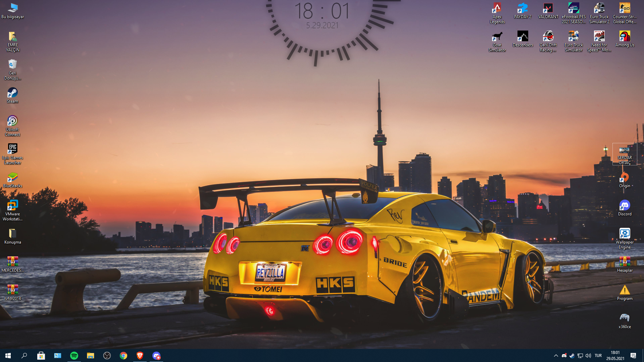This screenshot has height=362, width=644.
Task: Open the notification action center
Action: click(x=633, y=356)
